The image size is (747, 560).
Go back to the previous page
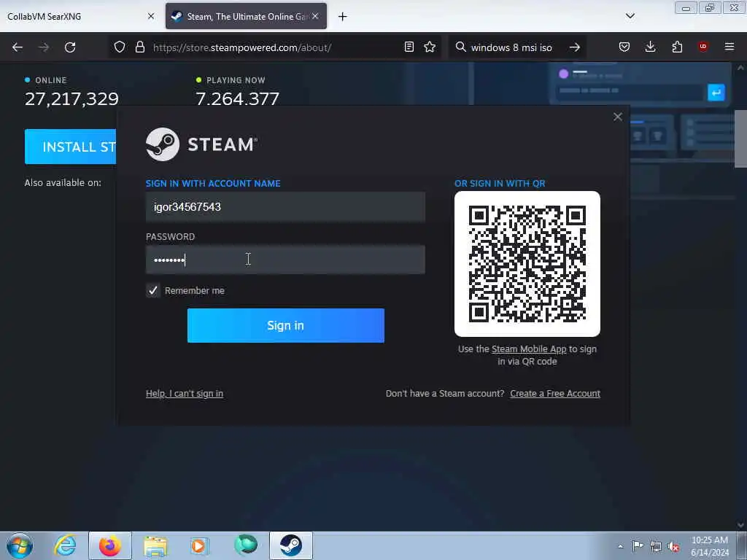(18, 47)
